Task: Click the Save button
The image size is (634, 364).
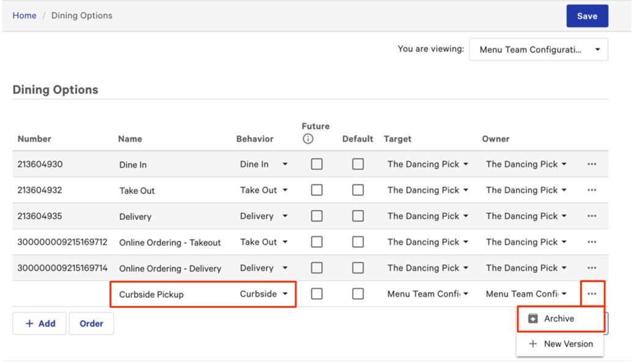Action: [587, 16]
